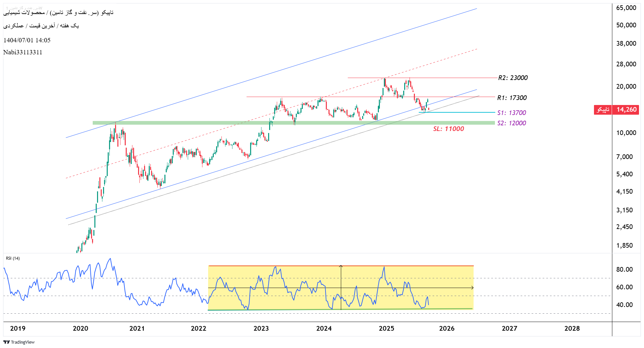
Task: Click the 2020 year mark on time axis
Action: click(x=80, y=329)
